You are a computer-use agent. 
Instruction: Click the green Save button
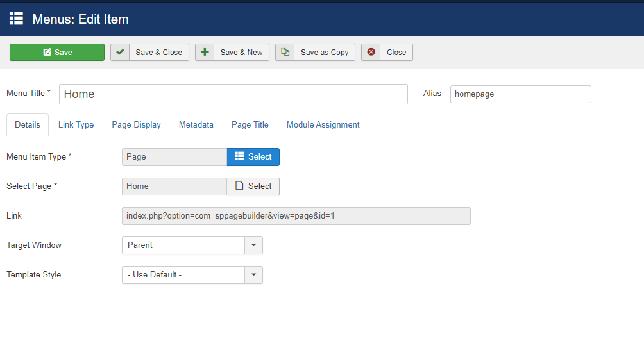(57, 52)
